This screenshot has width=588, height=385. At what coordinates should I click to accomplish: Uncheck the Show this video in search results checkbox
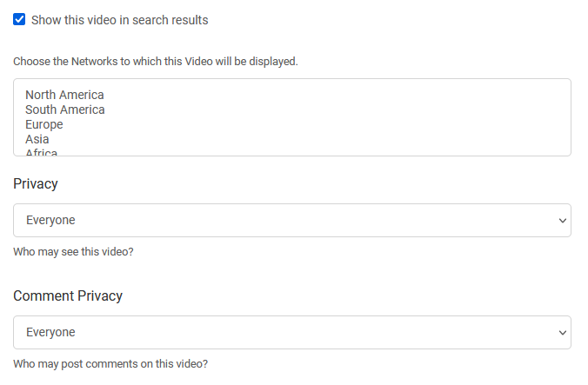(19, 19)
